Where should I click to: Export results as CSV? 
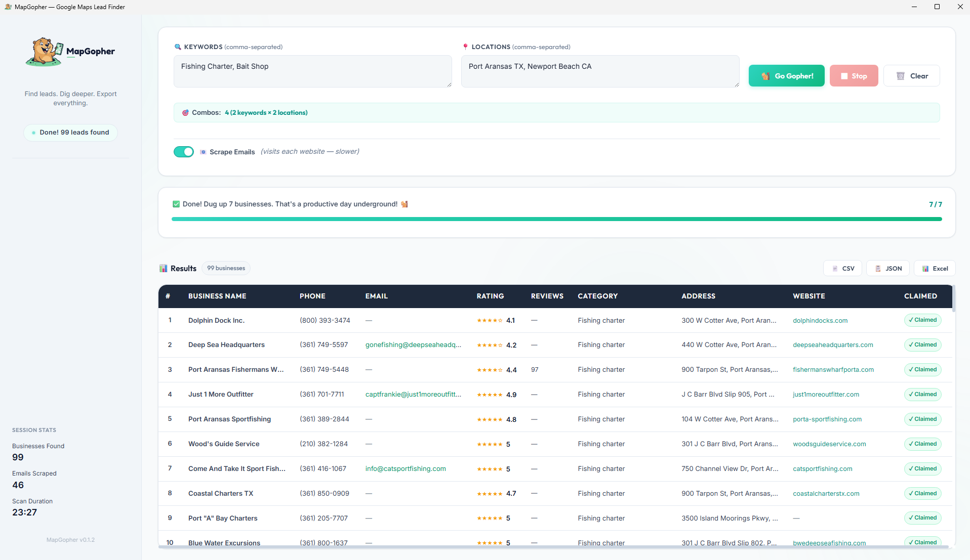[x=842, y=269]
